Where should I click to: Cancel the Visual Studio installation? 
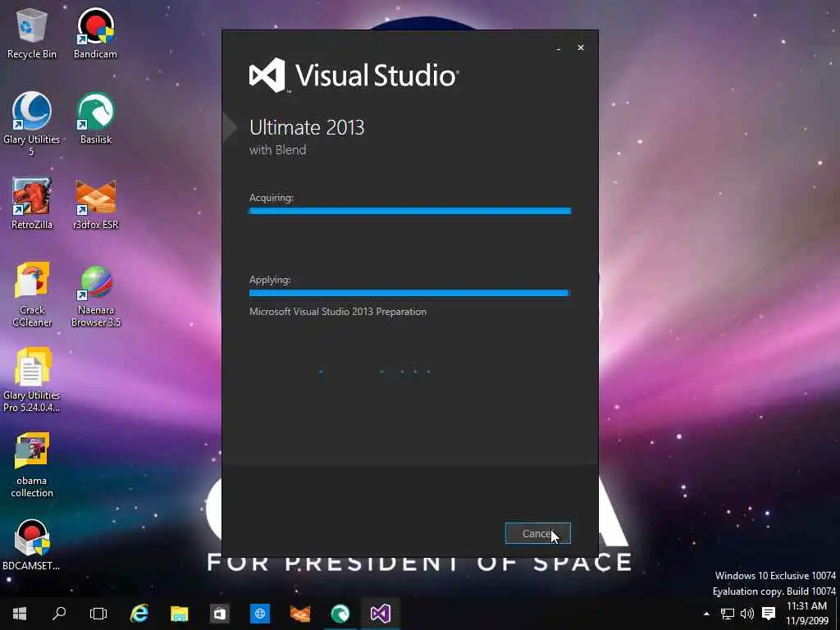538,533
